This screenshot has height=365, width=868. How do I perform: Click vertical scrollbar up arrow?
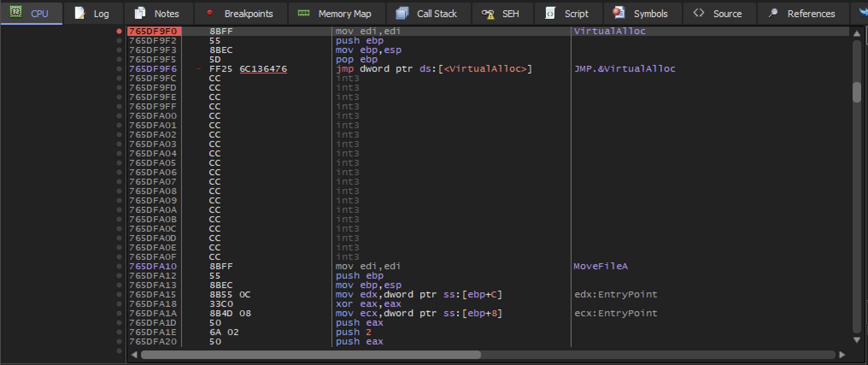coord(856,33)
